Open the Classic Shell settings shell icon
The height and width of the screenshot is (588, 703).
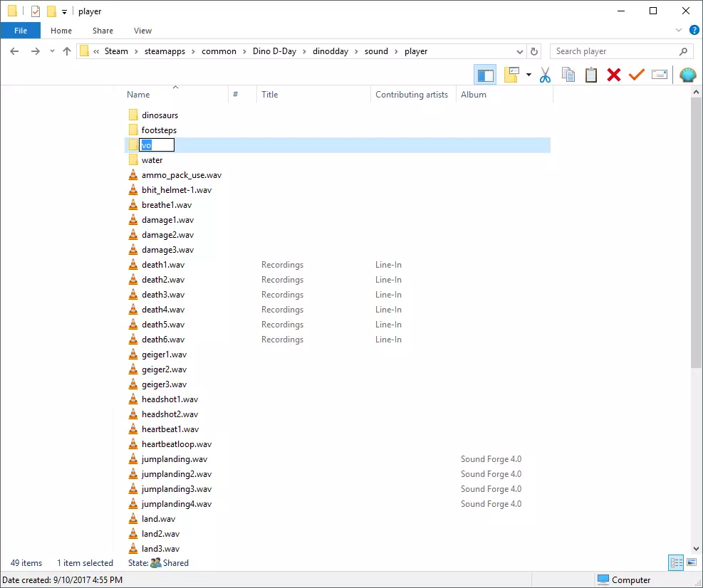tap(688, 75)
